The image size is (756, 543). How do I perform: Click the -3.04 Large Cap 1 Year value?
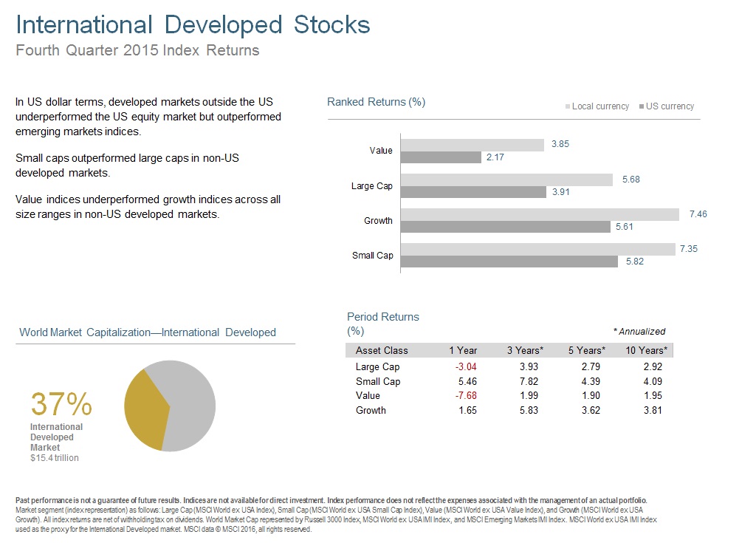[x=466, y=367]
